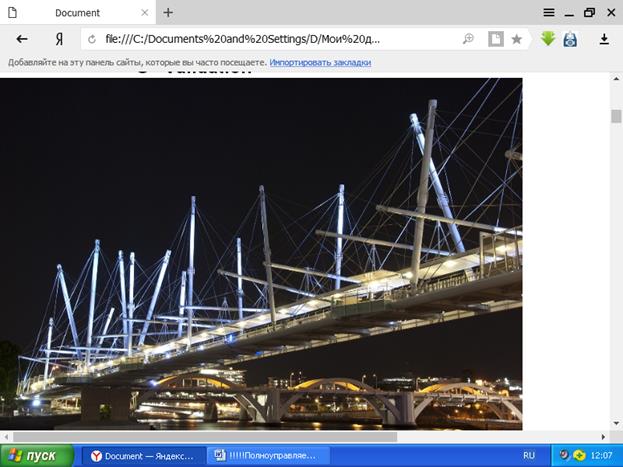Reload the page with refresh icon
Image resolution: width=623 pixels, height=467 pixels.
point(92,39)
